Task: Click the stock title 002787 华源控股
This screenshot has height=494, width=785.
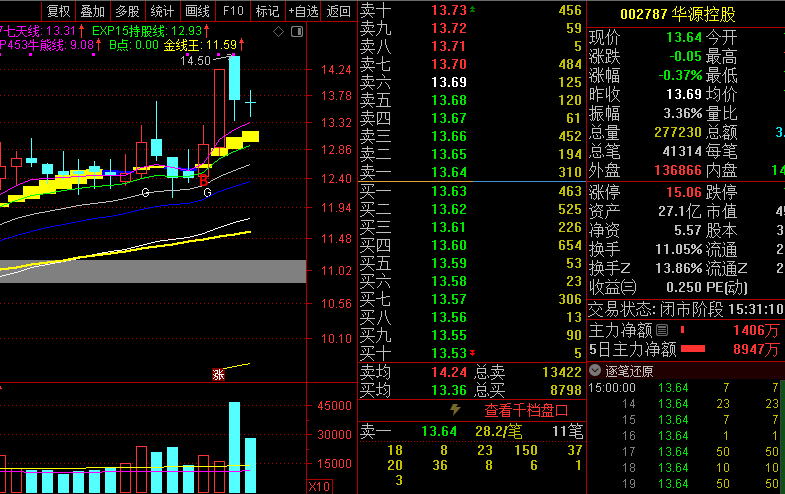Action: 677,13
